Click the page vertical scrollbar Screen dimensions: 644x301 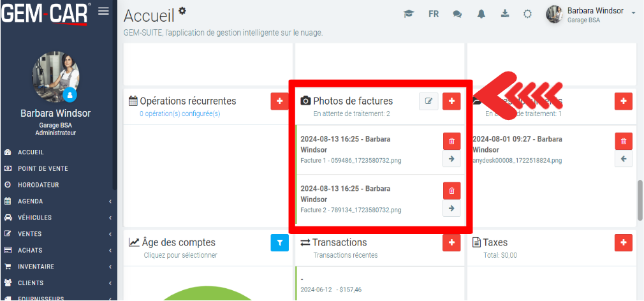(x=640, y=200)
